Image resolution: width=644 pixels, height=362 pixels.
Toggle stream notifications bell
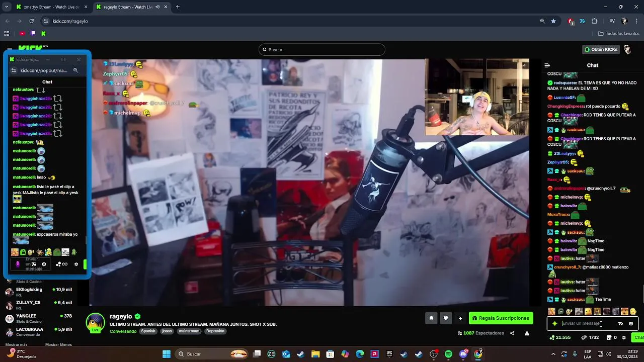pyautogui.click(x=431, y=318)
